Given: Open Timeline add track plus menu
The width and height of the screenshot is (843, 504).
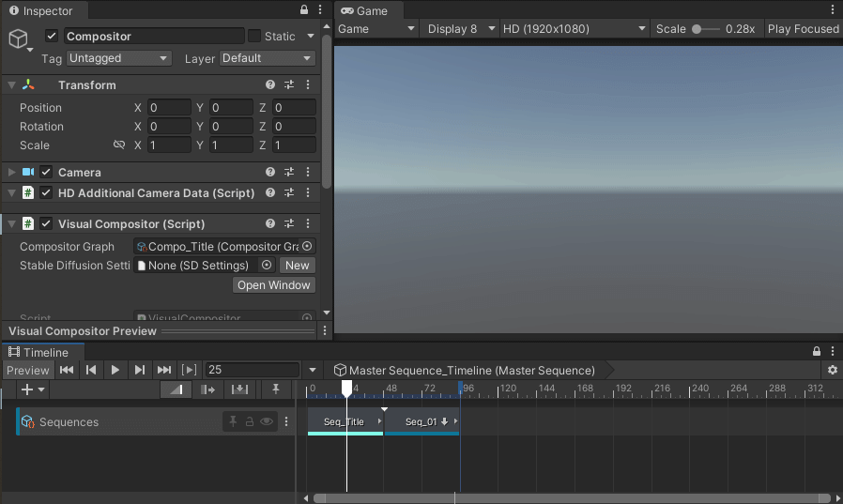Looking at the screenshot, I should click(32, 389).
